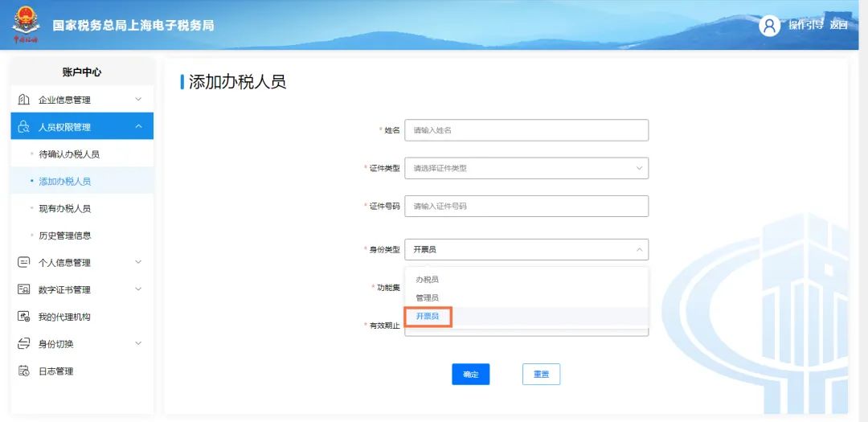Focus the 证件号码 input field

pyautogui.click(x=526, y=206)
